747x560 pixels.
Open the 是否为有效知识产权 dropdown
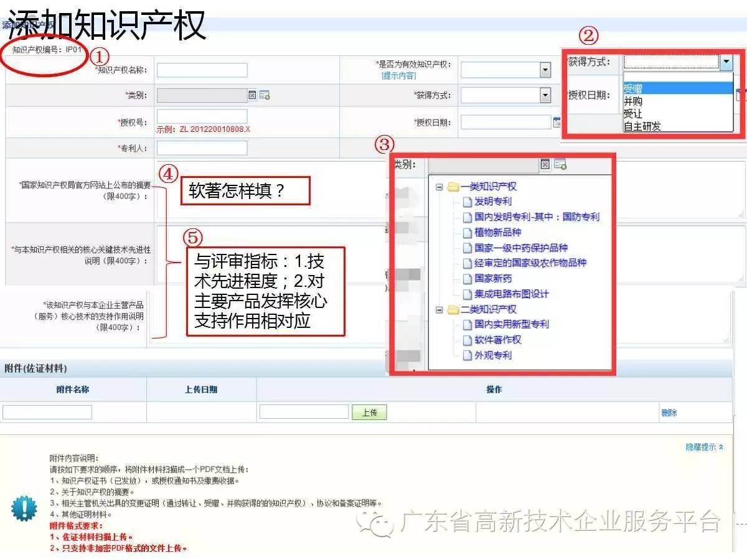point(545,70)
